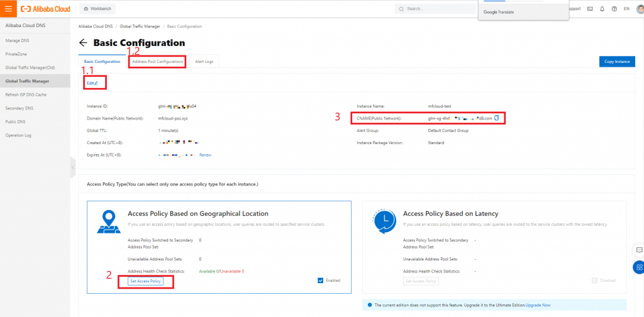Click the Alibaba Cloud logo
Image resolution: width=644 pixels, height=317 pixels.
coord(45,9)
